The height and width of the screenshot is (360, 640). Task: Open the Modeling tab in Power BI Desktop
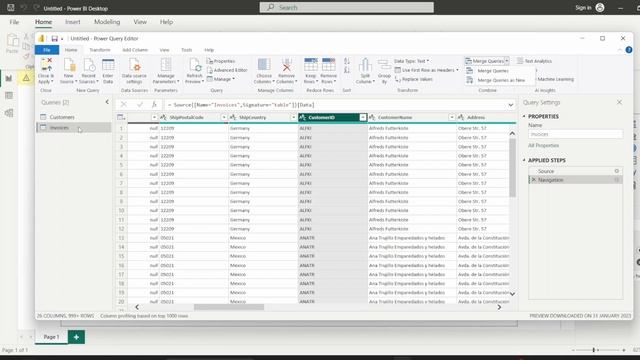pyautogui.click(x=107, y=22)
